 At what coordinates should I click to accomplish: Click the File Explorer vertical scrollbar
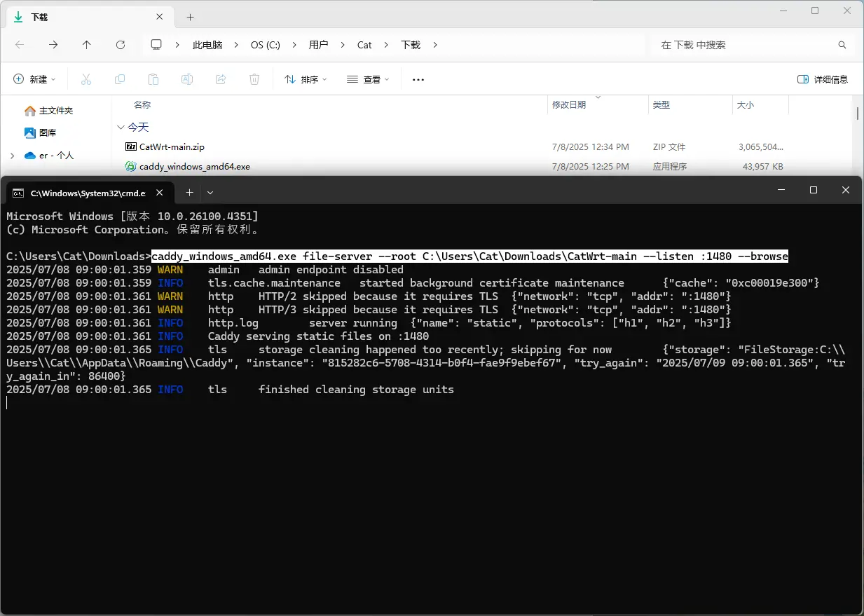pos(858,114)
